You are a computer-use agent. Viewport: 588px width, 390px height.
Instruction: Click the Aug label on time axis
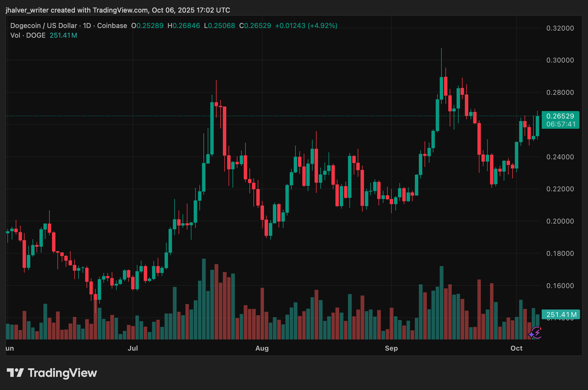coord(262,348)
